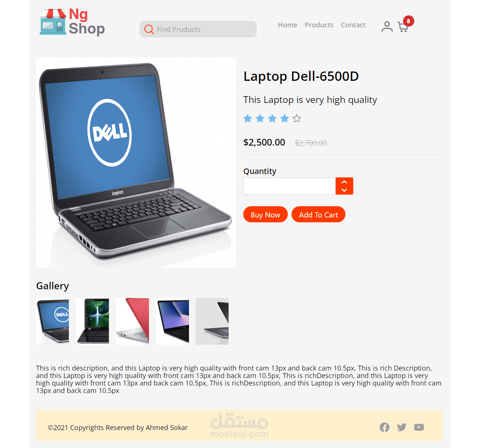
Task: Increase quantity with the up arrow
Action: (x=344, y=182)
